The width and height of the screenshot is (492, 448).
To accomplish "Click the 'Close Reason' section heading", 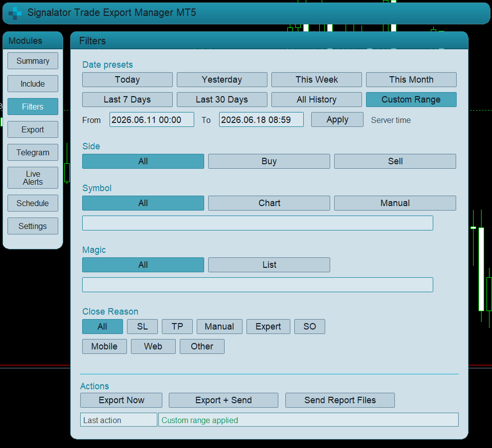I will (111, 312).
